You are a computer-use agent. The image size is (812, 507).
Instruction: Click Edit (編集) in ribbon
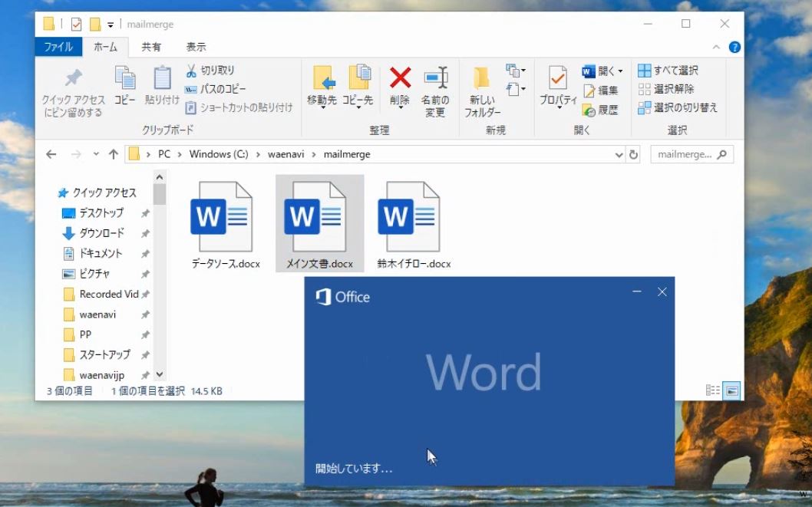pyautogui.click(x=601, y=91)
